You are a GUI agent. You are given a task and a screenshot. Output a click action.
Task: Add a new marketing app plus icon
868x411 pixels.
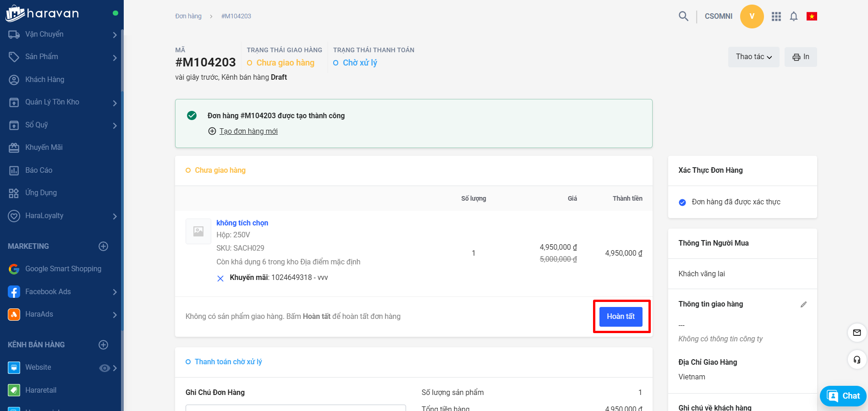[x=104, y=247]
